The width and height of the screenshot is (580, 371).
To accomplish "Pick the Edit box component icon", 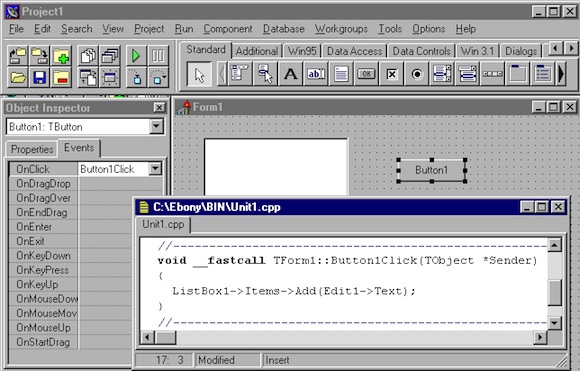I will tap(316, 74).
